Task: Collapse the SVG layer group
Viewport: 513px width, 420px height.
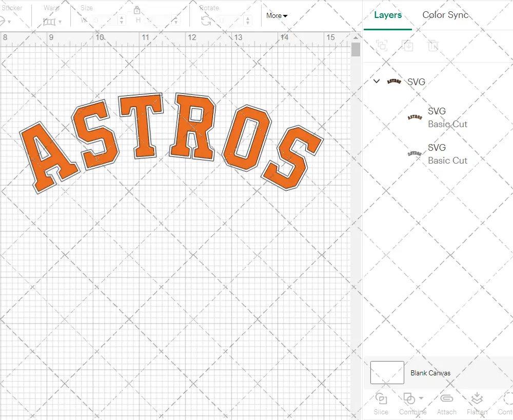Action: click(x=376, y=81)
